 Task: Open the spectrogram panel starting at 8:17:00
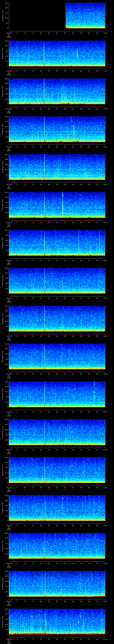(57, 318)
